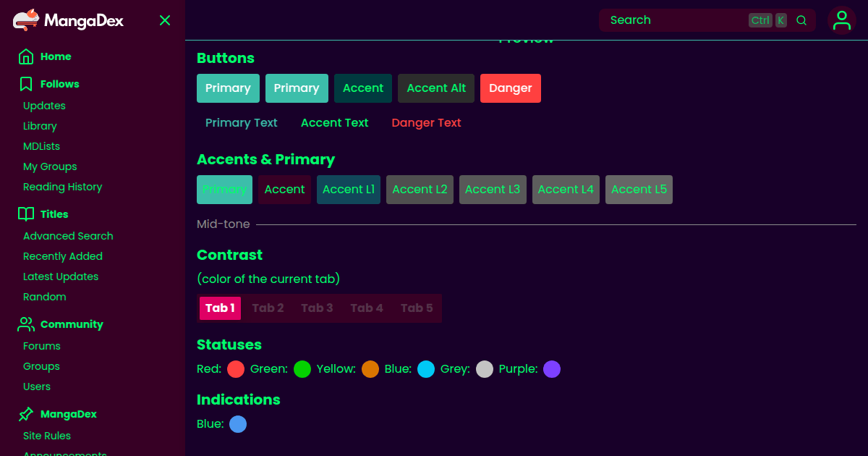Select the Accent L2 swatch
Image resolution: width=868 pixels, height=456 pixels.
tap(420, 190)
